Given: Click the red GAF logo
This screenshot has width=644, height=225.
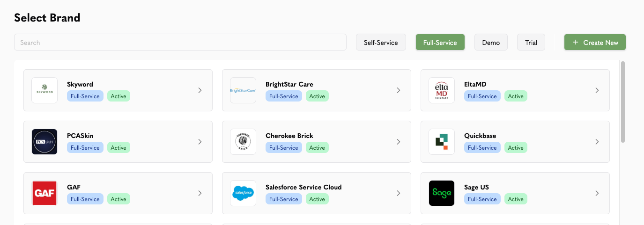Looking at the screenshot, I should pyautogui.click(x=44, y=193).
